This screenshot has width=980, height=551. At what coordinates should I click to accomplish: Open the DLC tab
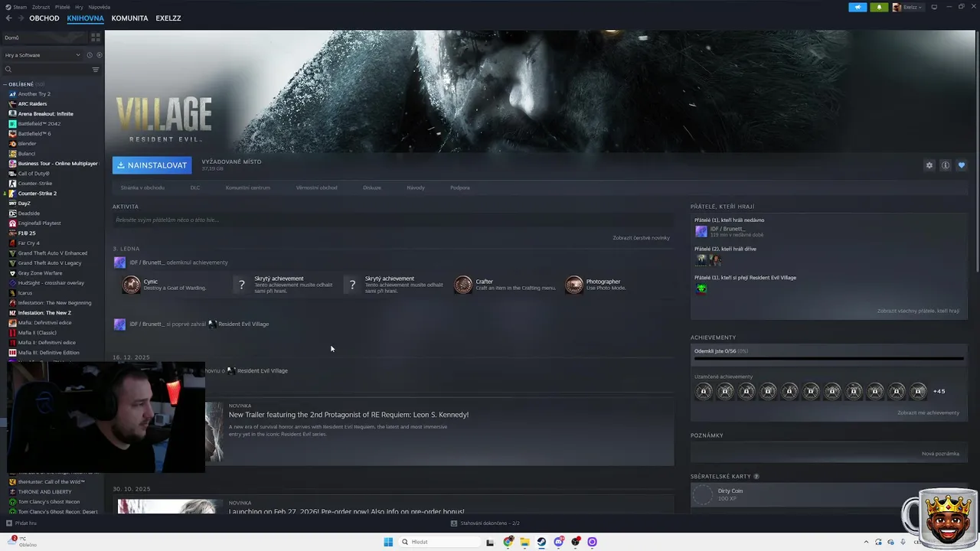click(195, 187)
